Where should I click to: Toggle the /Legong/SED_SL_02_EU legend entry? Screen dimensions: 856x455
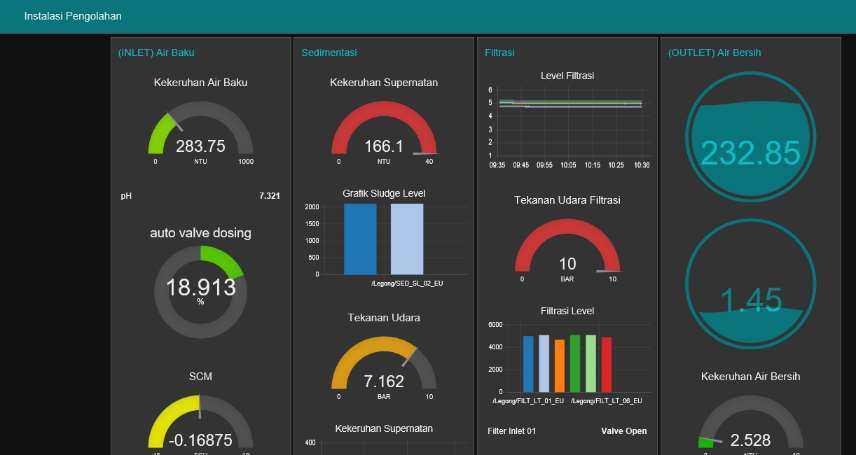407,283
